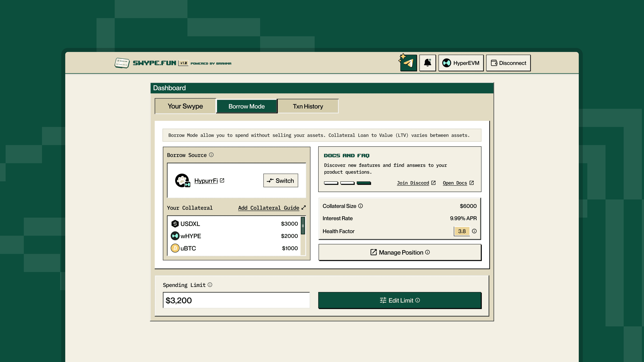The height and width of the screenshot is (362, 644).
Task: Click the Spending Limit info icon
Action: click(210, 285)
